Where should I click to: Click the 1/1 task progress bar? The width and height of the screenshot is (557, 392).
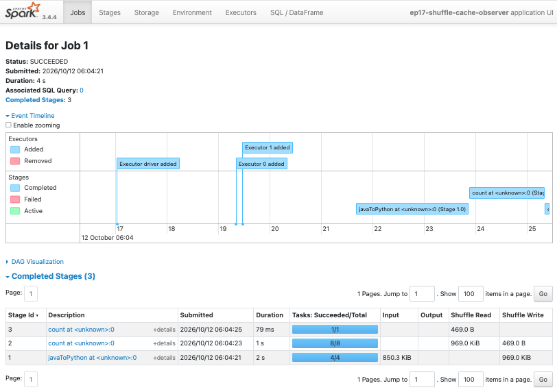[335, 330]
